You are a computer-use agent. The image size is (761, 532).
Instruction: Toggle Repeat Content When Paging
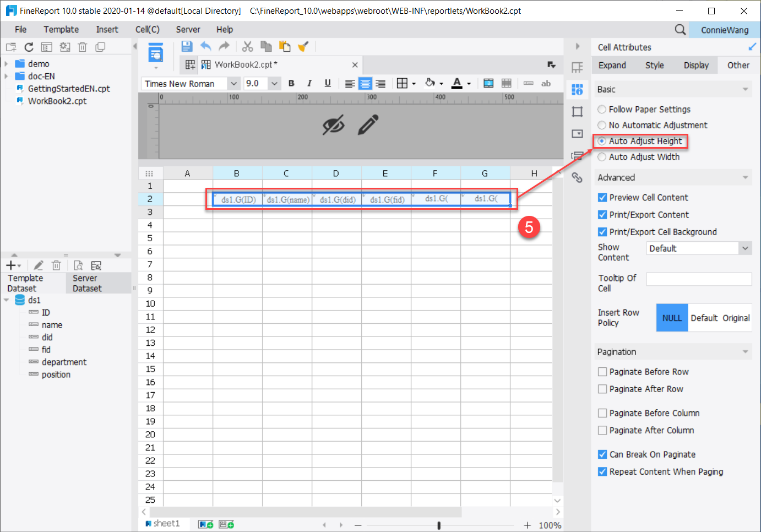point(602,471)
